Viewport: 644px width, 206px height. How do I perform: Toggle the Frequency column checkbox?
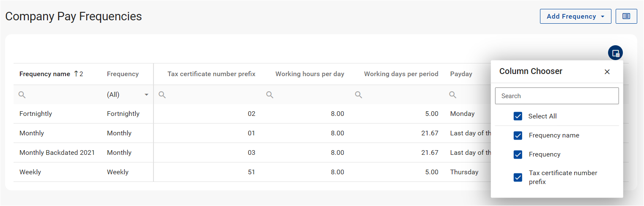518,155
